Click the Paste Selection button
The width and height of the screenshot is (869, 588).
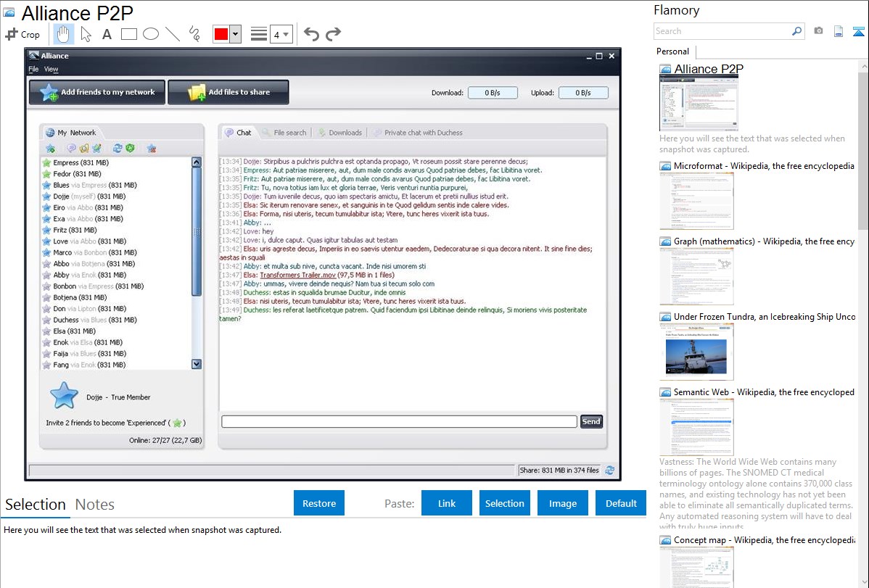click(x=504, y=503)
